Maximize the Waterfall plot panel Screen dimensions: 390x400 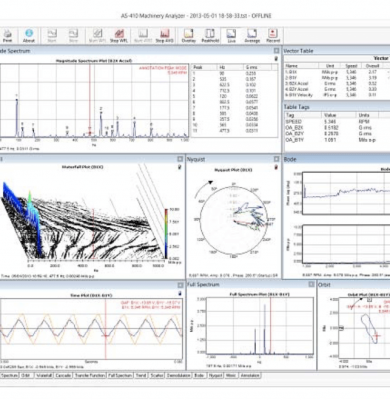(x=180, y=159)
